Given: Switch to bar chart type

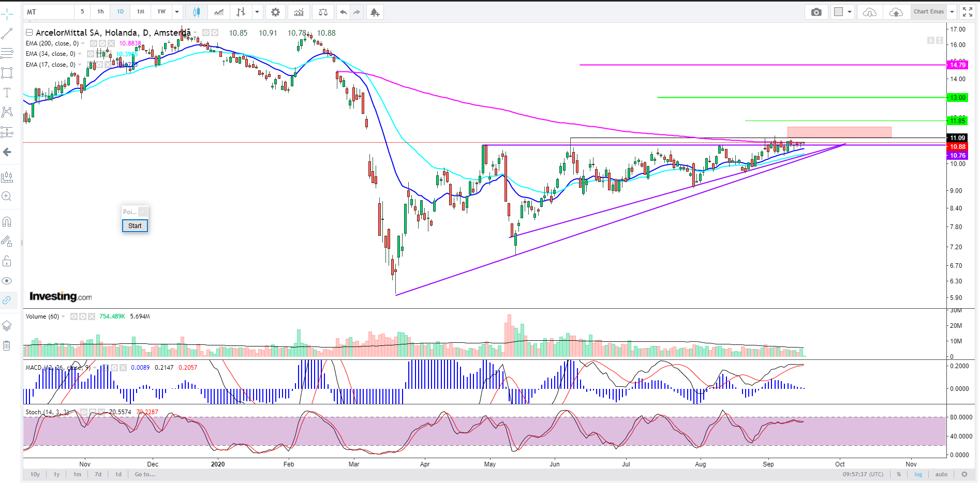Looking at the screenshot, I should [241, 12].
